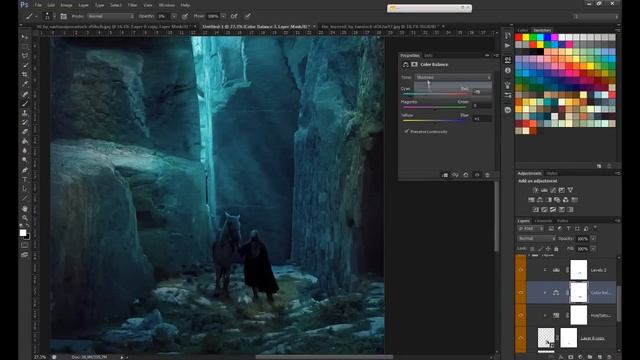Select the Move tool in the toolbox
640x360 pixels.
pyautogui.click(x=25, y=37)
